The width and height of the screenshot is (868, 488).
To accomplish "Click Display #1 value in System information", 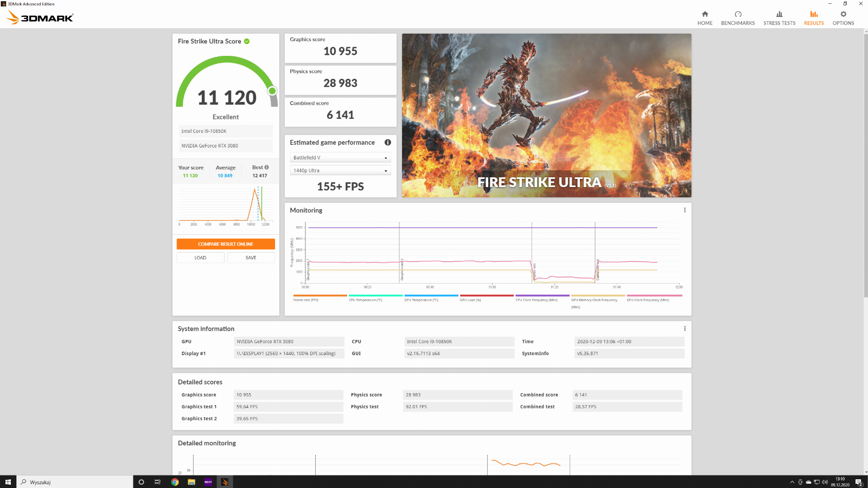I will (289, 354).
